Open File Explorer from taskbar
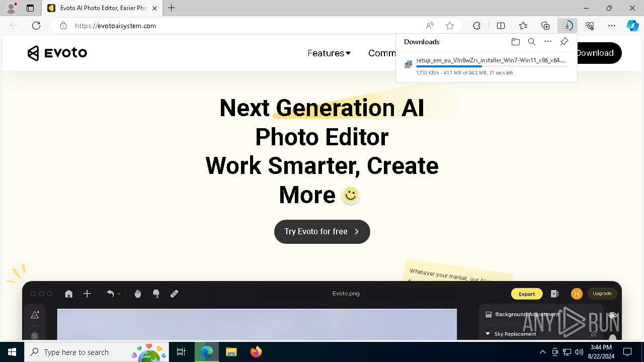 tap(231, 352)
